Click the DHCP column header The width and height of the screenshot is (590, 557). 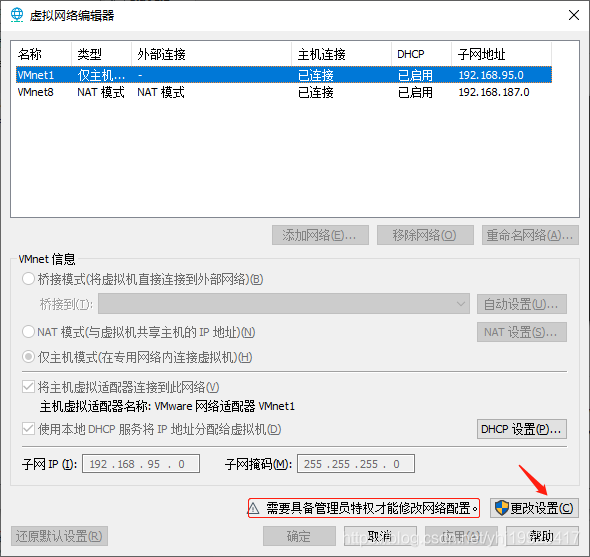[x=421, y=54]
